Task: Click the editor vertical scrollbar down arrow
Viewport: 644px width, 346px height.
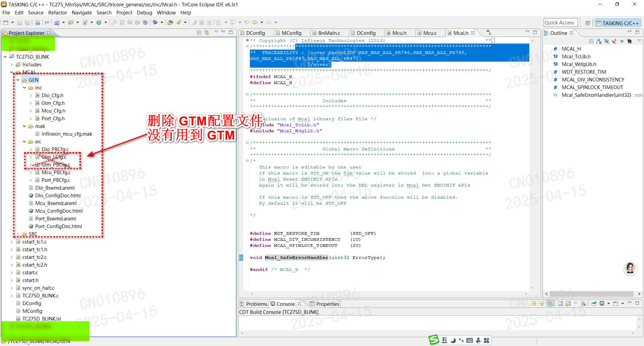Action: (532, 287)
